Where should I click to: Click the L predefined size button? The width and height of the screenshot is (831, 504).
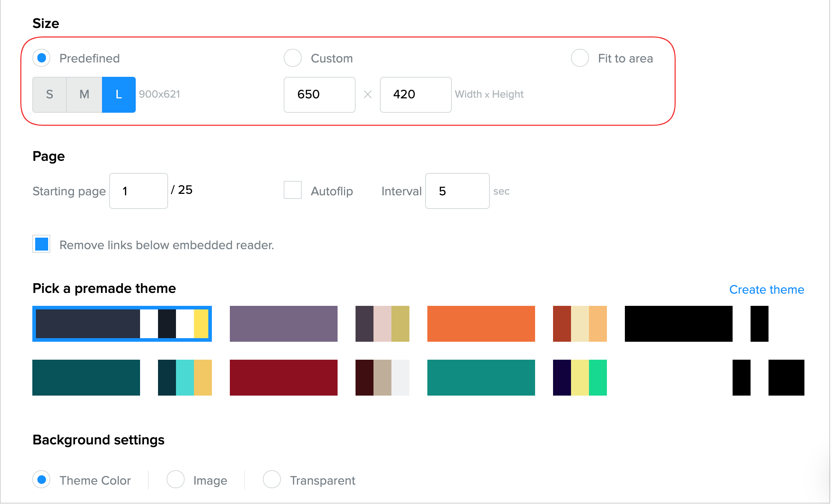pos(119,94)
